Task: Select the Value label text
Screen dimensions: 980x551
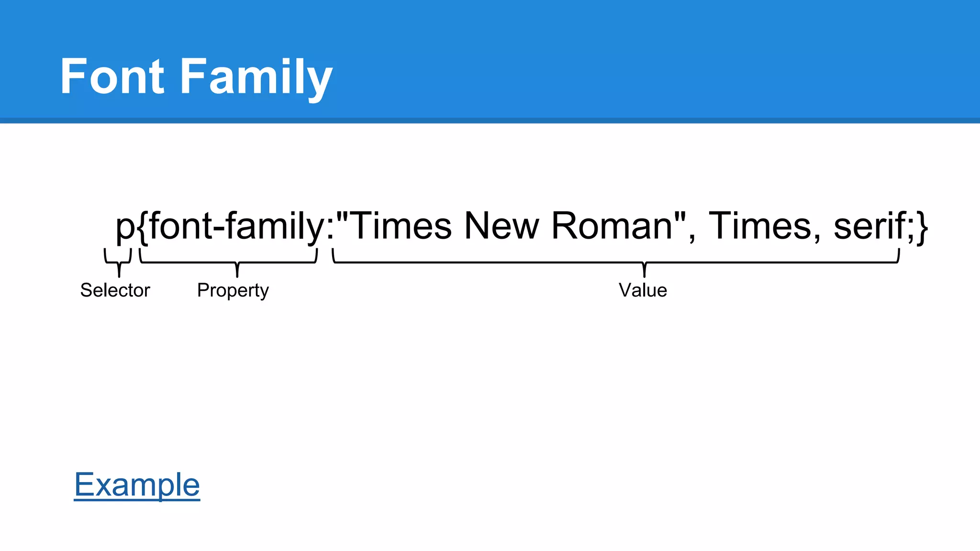Action: point(643,290)
